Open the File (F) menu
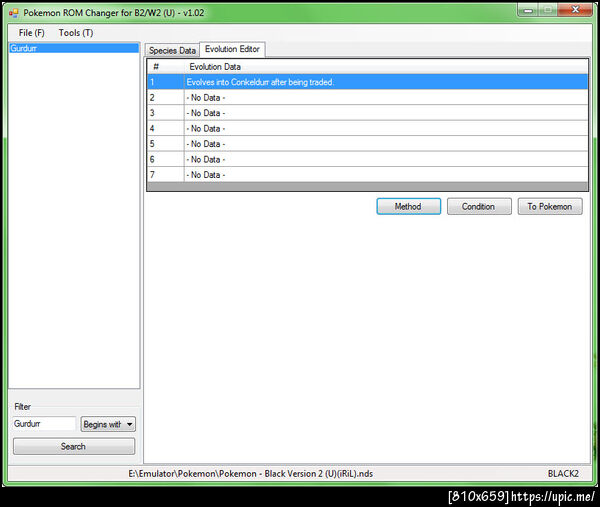The image size is (600, 507). point(31,33)
